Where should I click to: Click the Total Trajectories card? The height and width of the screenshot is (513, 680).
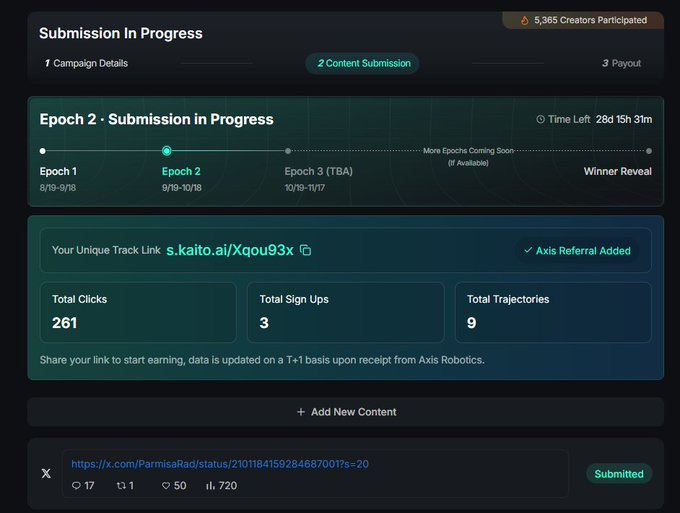click(553, 312)
